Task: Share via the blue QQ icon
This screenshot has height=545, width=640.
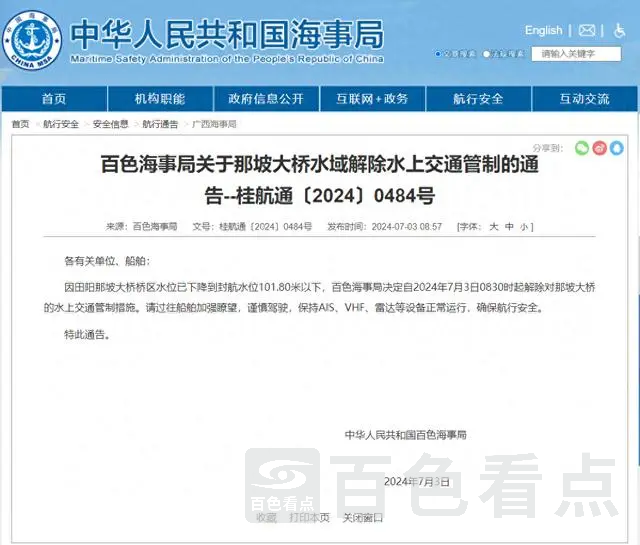Action: 618,148
